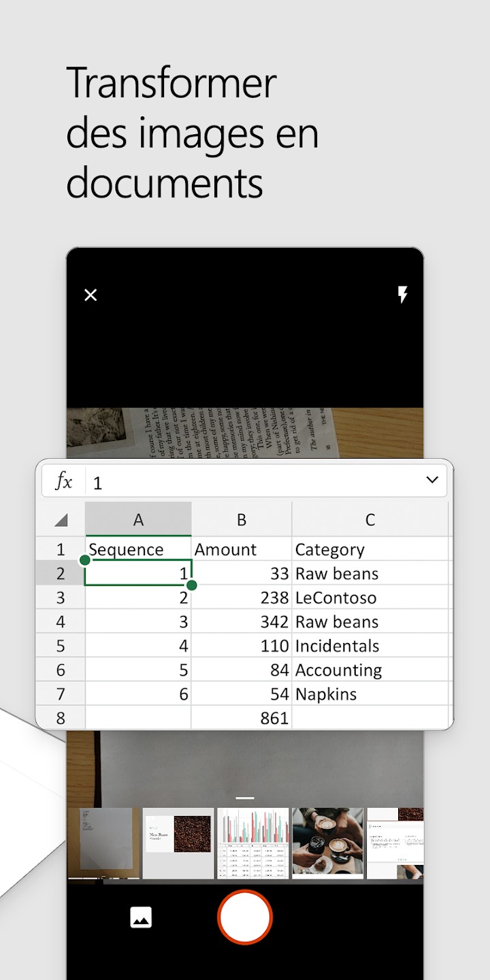
Task: Select the latte cups photo thumbnail
Action: pos(328,843)
